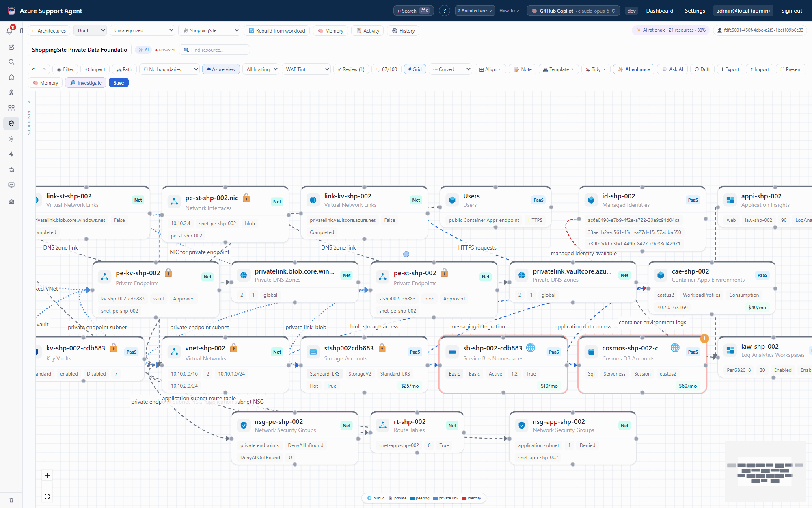812x508 pixels.
Task: Click the lightning bolt sidebar icon
Action: point(11,154)
